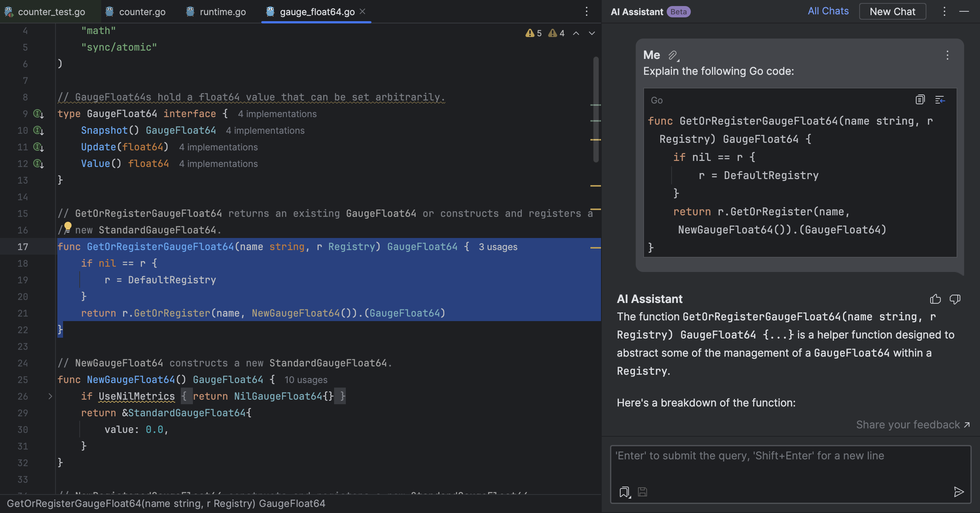This screenshot has width=980, height=513.
Task: Open the Me message options menu
Action: pos(947,56)
